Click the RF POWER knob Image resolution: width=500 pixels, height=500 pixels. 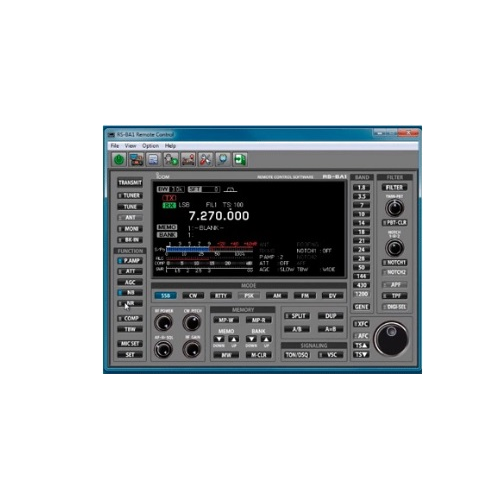coord(164,323)
